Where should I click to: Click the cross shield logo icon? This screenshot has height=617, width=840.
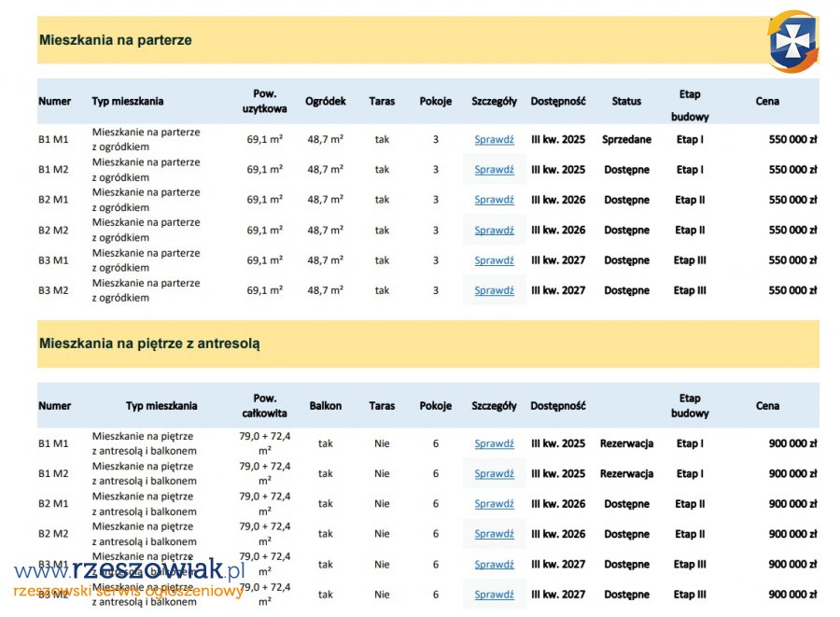click(x=793, y=41)
